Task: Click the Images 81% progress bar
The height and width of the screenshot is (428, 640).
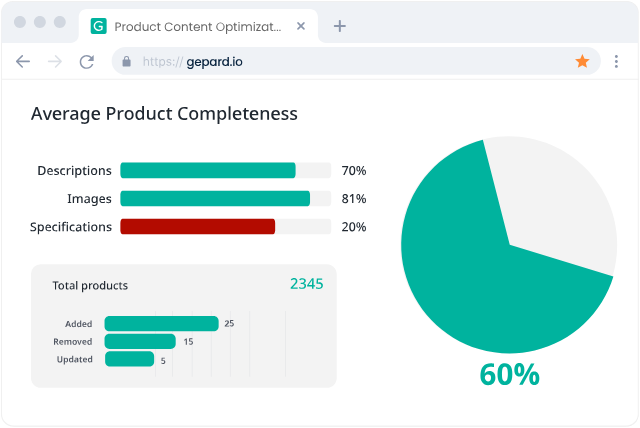Action: pos(215,199)
